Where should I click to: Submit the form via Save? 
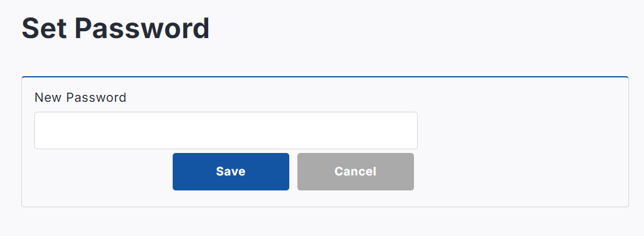tap(231, 172)
